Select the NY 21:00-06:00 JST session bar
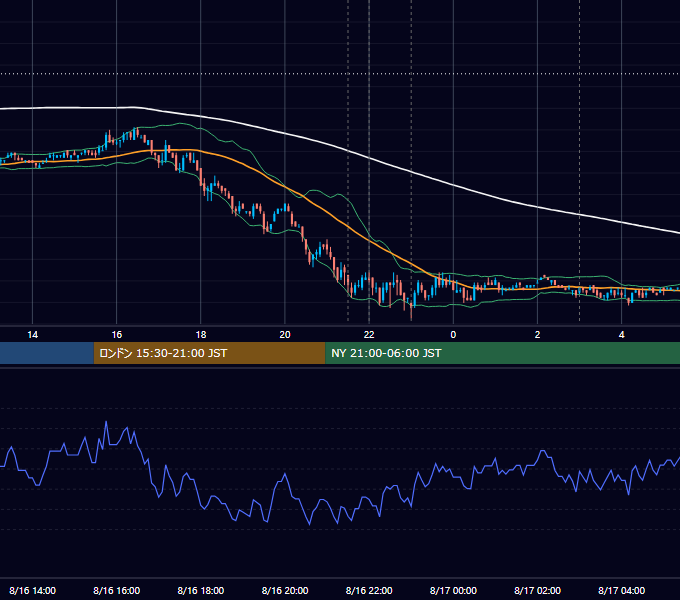Screen dimensions: 680x600 [x=503, y=353]
